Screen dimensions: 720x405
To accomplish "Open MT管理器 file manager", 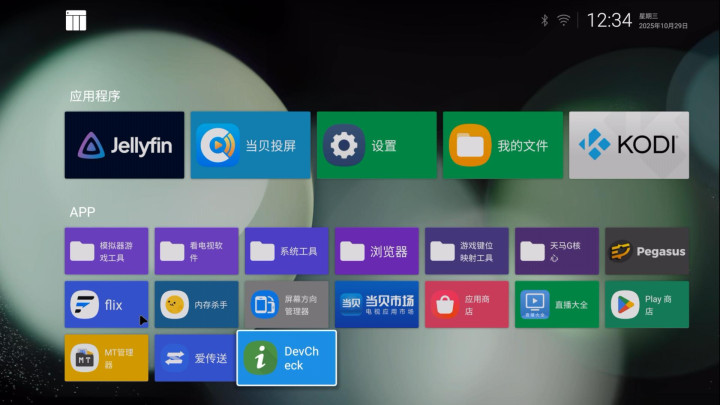I will coord(107,358).
